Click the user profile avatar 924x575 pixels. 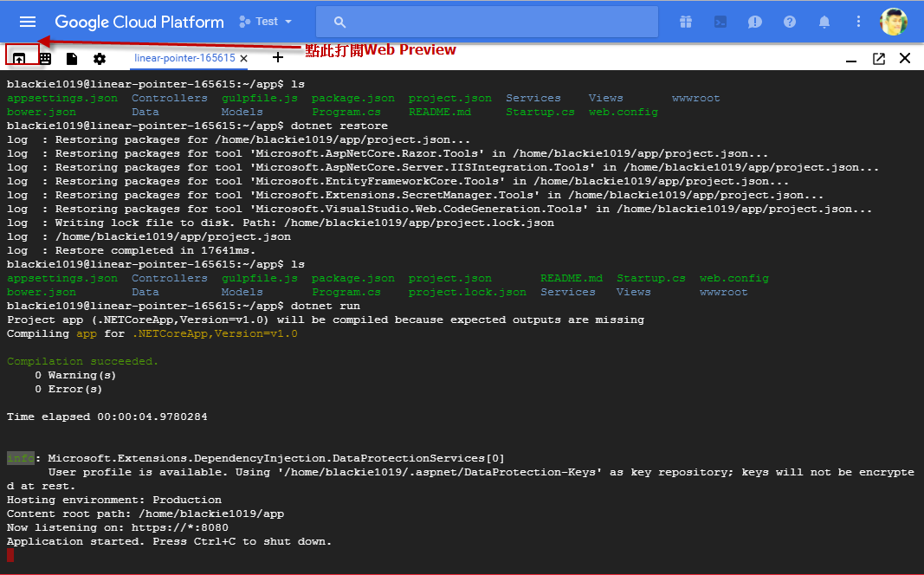point(894,22)
